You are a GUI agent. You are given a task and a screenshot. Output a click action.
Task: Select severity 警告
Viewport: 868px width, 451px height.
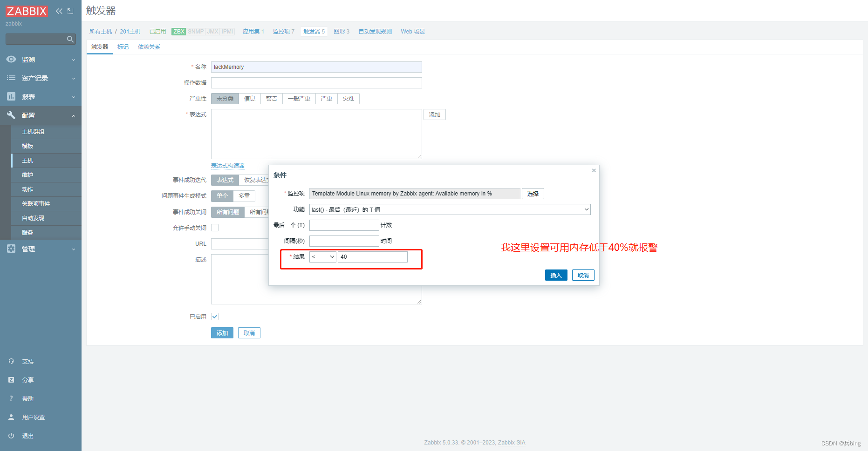(272, 99)
